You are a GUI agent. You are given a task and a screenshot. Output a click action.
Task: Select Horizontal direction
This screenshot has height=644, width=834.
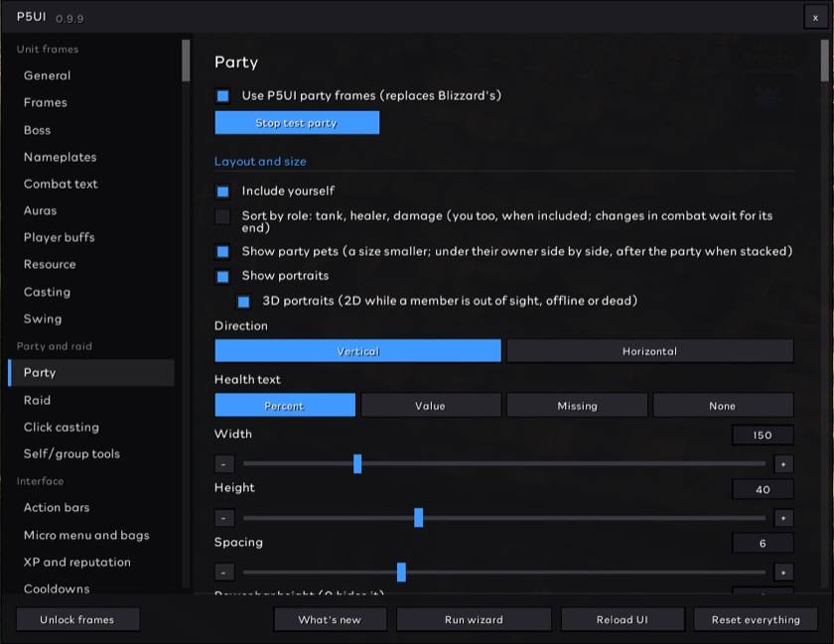650,351
